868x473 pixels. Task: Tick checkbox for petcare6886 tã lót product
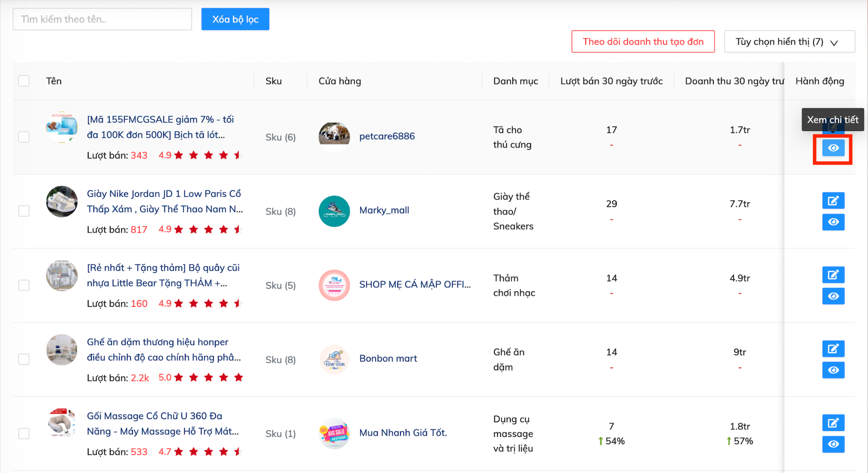[24, 137]
